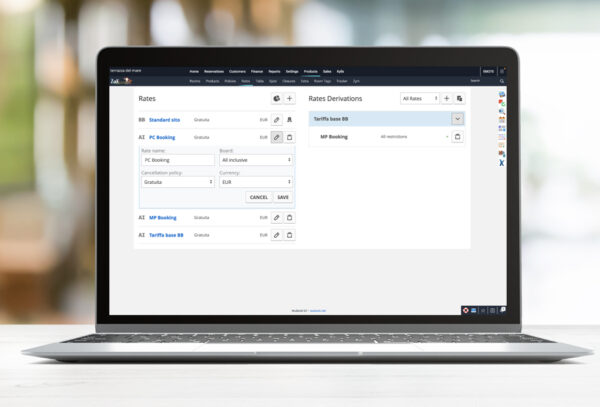Switch to the Rooms sub-tab
Viewport: 600px width, 407px height.
(x=197, y=81)
